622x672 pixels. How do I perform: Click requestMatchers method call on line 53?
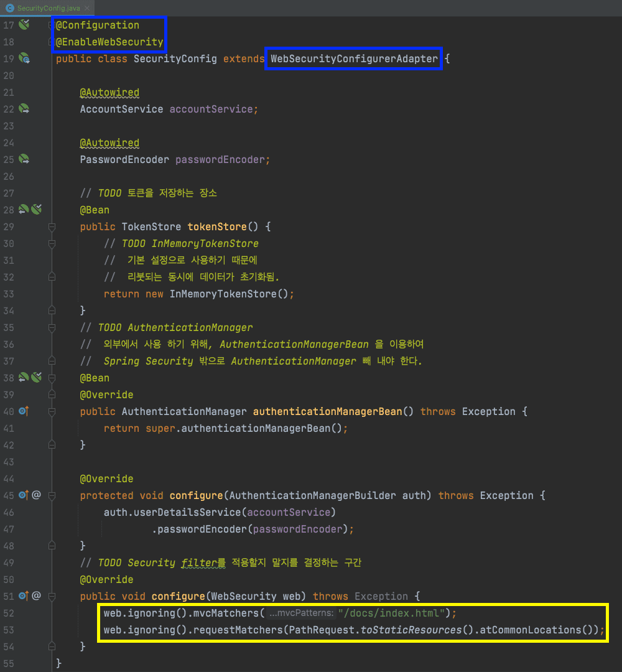238,630
